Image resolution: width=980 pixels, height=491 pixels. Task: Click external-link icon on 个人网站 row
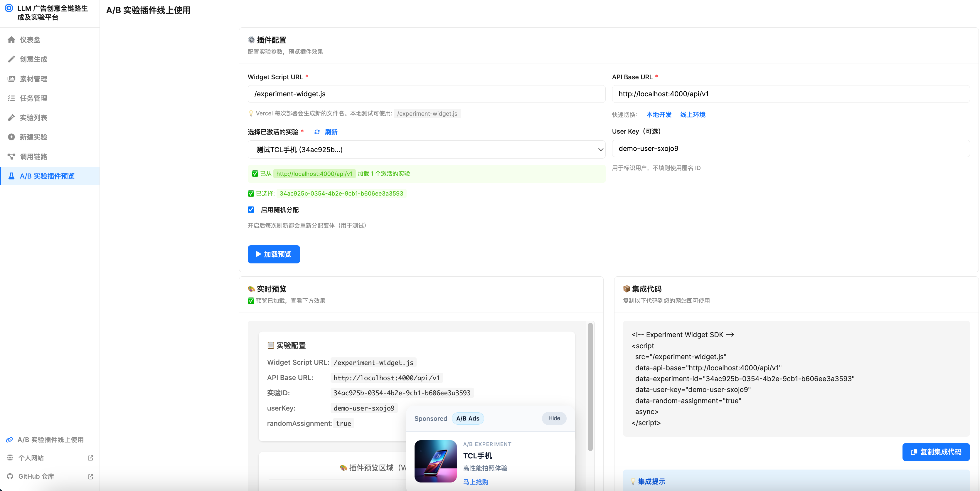tap(90, 458)
